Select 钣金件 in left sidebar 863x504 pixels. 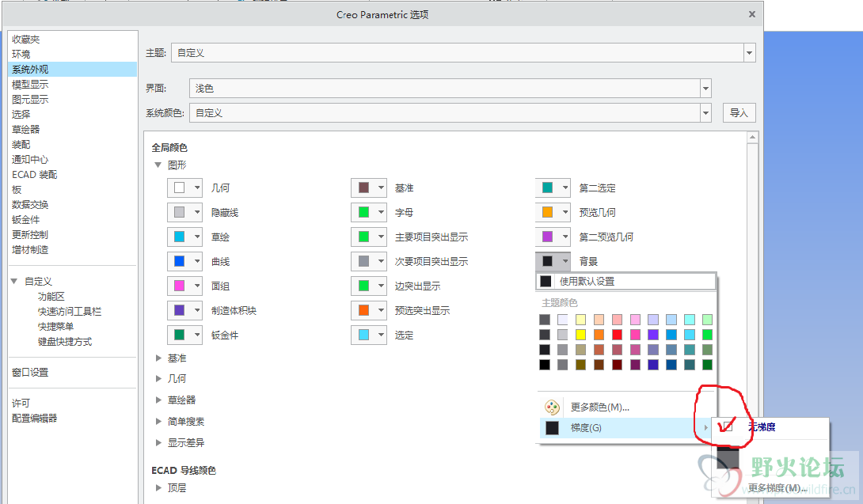[x=26, y=219]
